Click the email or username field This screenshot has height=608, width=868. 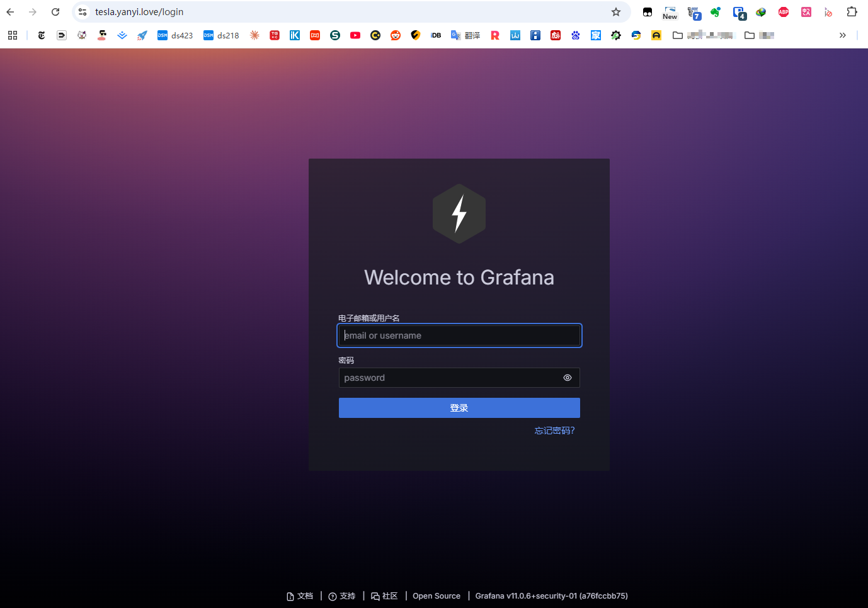coord(459,335)
